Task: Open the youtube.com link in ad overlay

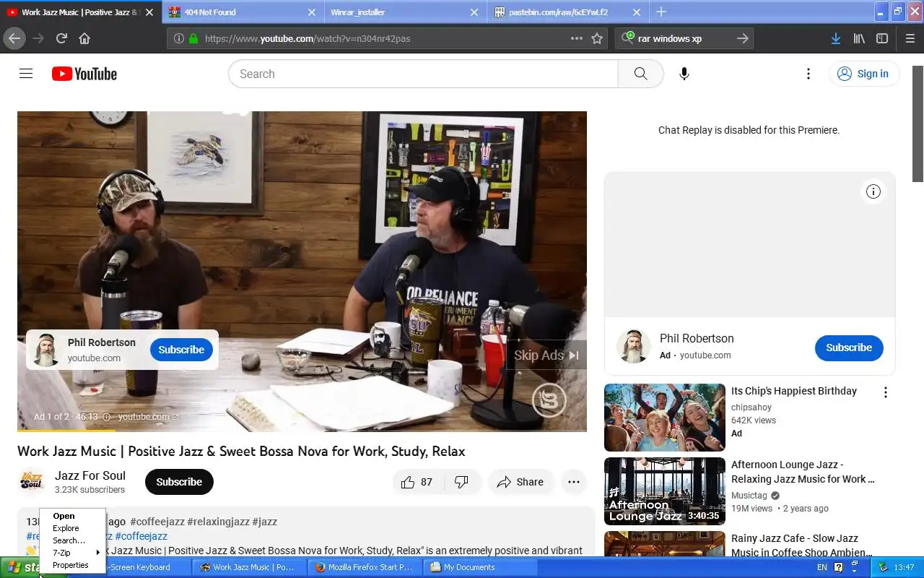Action: pyautogui.click(x=148, y=417)
